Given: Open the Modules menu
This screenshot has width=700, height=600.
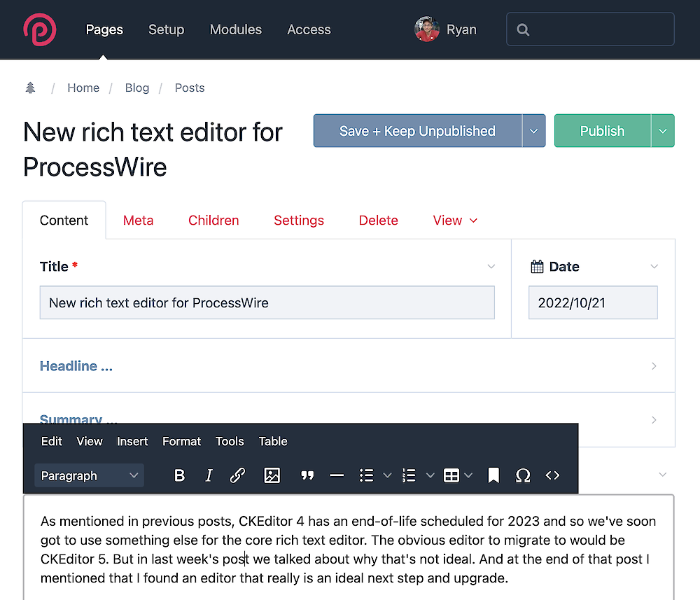Looking at the screenshot, I should click(x=236, y=29).
